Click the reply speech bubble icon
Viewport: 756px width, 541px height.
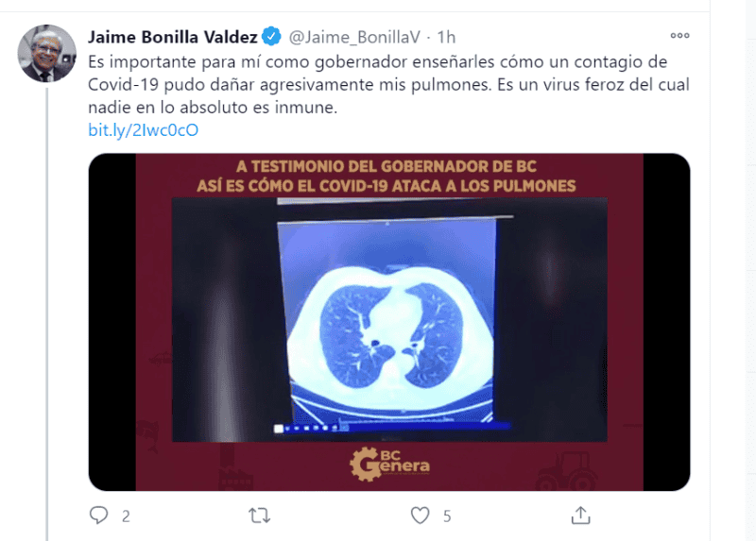[x=99, y=516]
